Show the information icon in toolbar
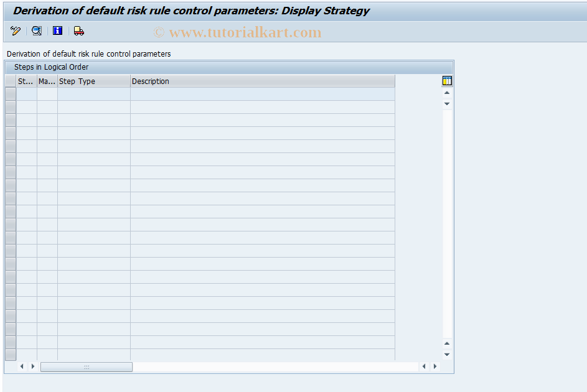This screenshot has width=587, height=392. click(x=58, y=30)
